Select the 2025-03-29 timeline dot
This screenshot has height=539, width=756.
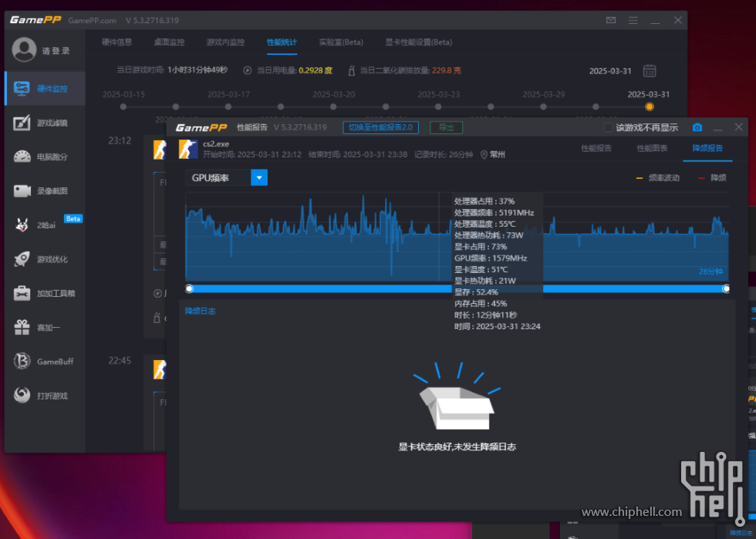click(543, 106)
